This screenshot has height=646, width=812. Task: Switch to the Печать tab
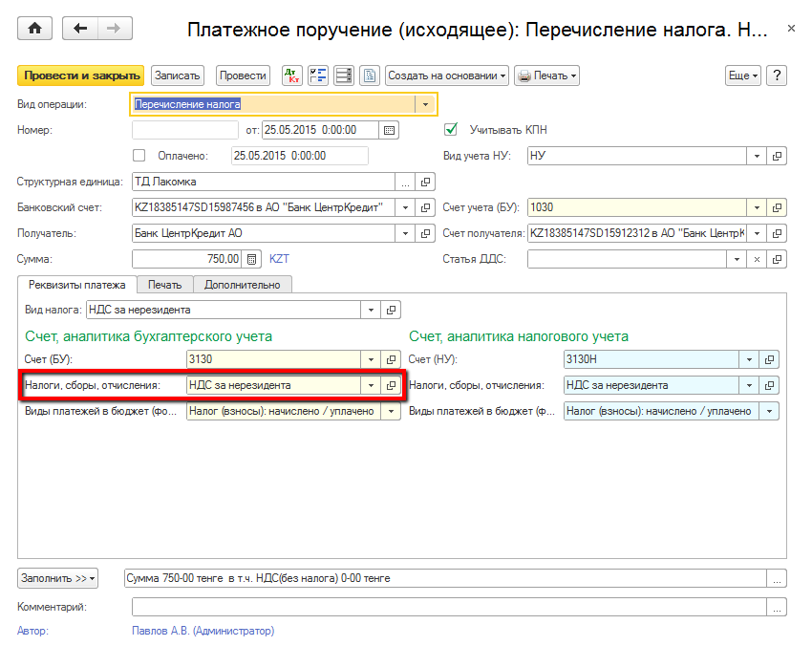pyautogui.click(x=164, y=284)
